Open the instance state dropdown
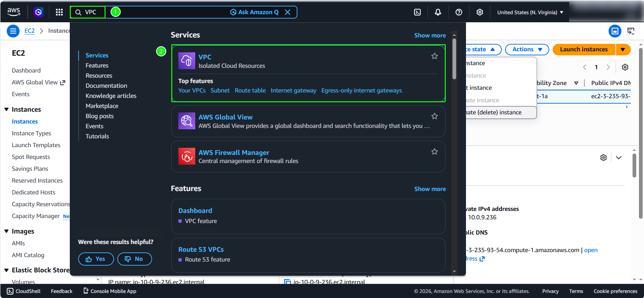644x298 pixels. tap(483, 49)
